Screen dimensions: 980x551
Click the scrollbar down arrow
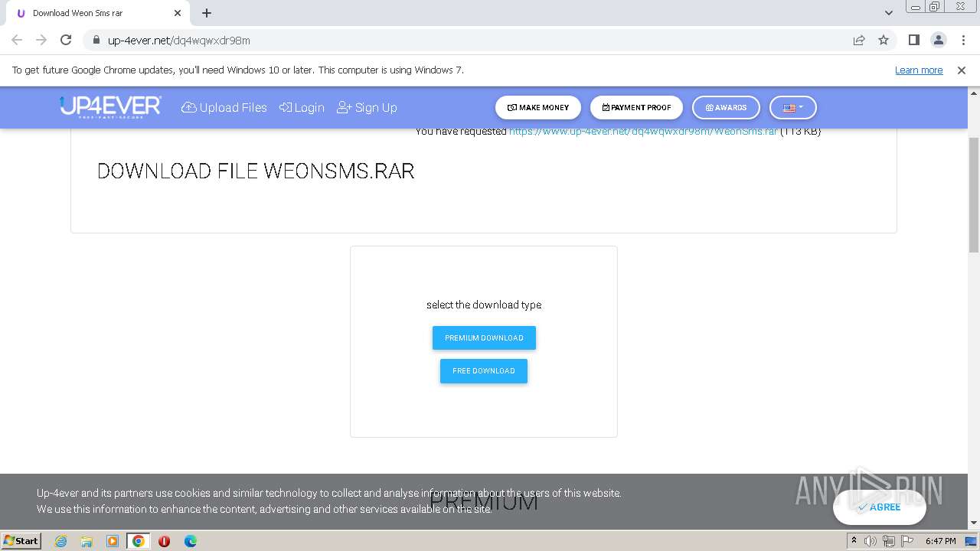(x=974, y=523)
